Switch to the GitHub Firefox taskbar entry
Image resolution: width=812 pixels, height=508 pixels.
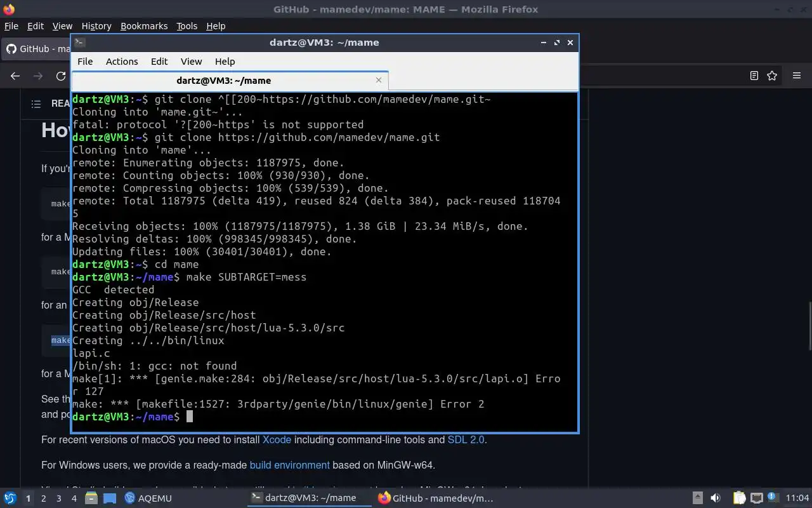tap(435, 498)
